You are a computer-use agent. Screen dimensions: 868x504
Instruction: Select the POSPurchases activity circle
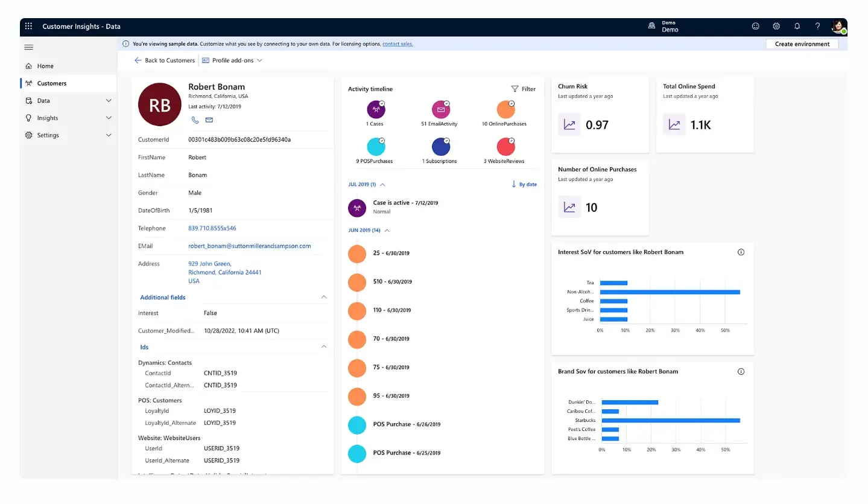(376, 147)
